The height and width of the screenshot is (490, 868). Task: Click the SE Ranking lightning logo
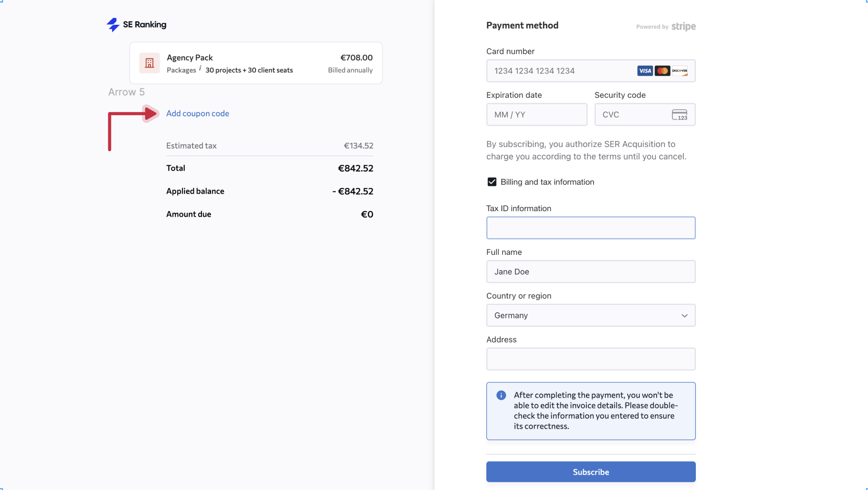coord(113,25)
